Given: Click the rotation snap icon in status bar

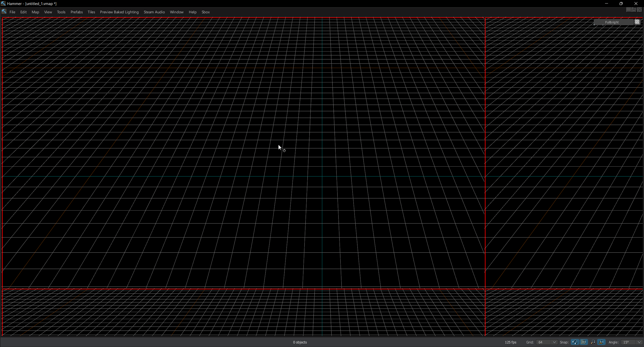Looking at the screenshot, I should 602,342.
